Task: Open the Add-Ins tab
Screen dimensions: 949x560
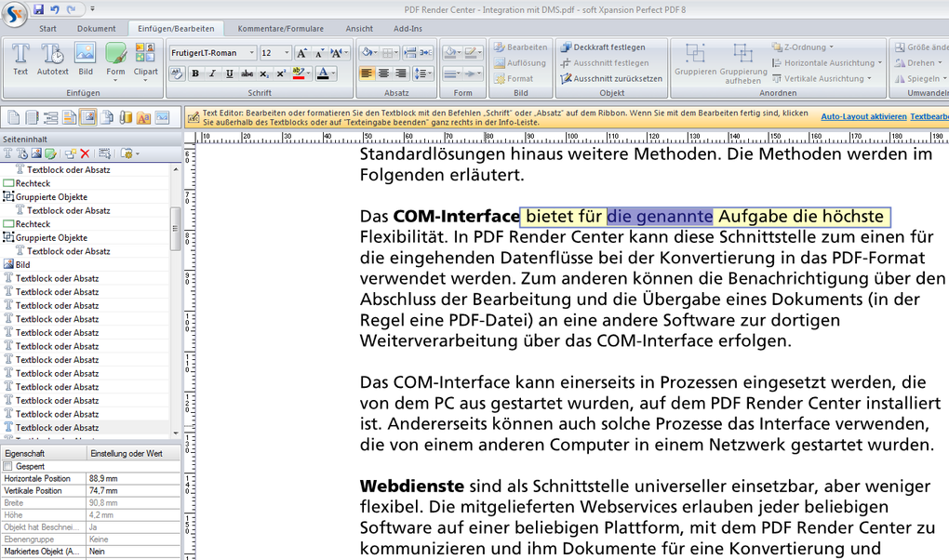Action: click(408, 29)
